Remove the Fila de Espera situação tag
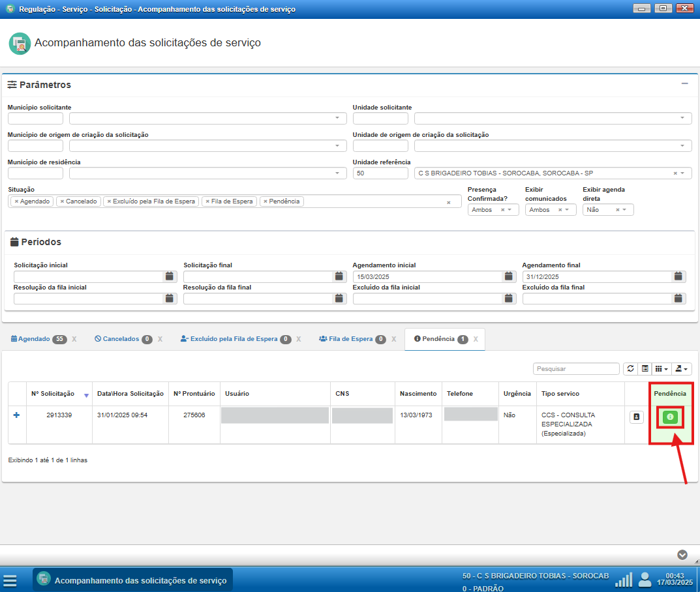Viewport: 700px width, 592px height. coord(207,201)
